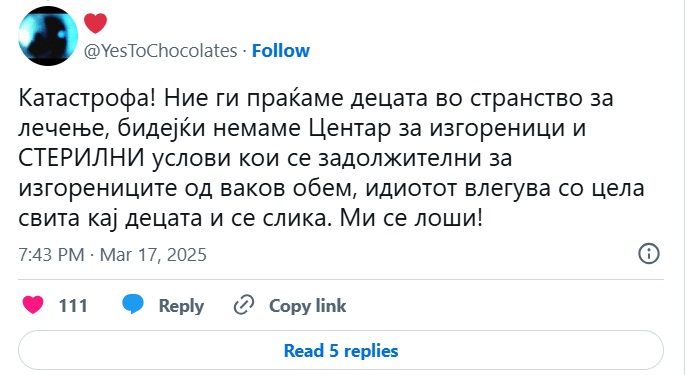Click the closing sentence Ми се лоши!

[411, 218]
